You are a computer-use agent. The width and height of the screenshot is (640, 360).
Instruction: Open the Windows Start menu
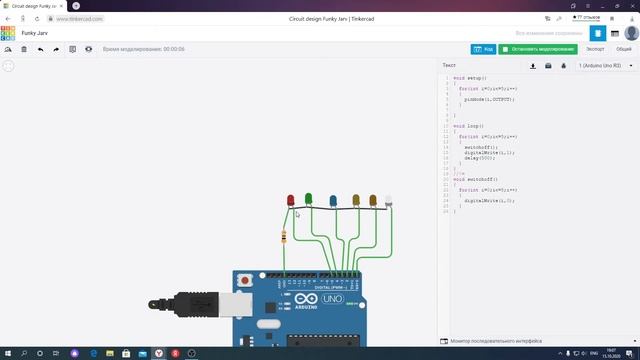point(8,353)
